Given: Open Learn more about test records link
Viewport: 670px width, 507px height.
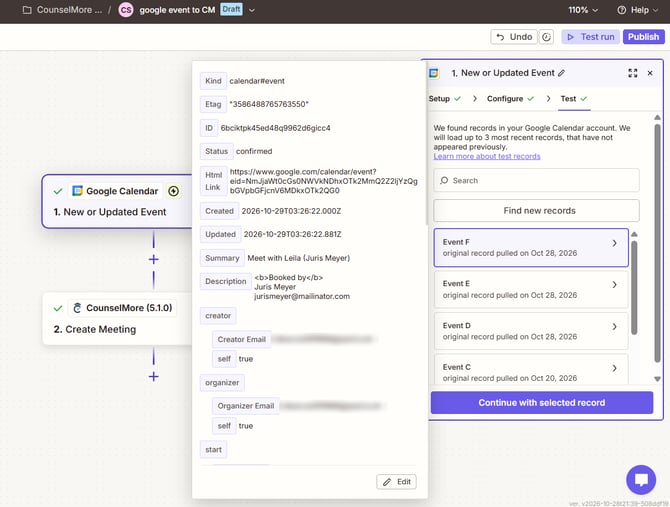Looking at the screenshot, I should click(x=487, y=156).
